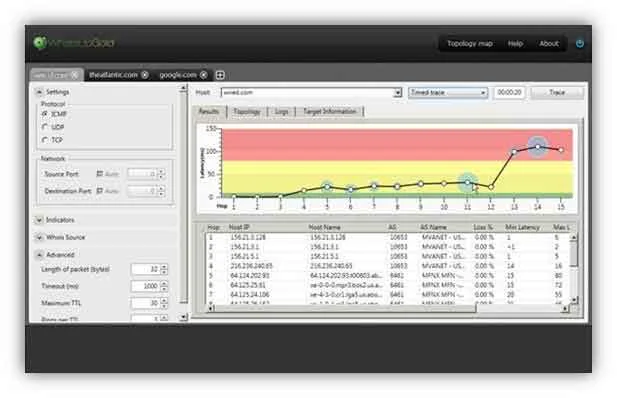Add a new trace tab with plus icon

pos(220,75)
